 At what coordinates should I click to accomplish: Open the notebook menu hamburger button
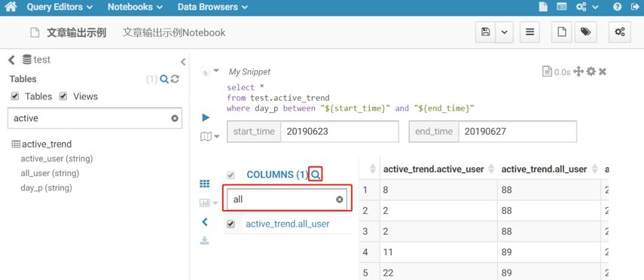coord(530,32)
